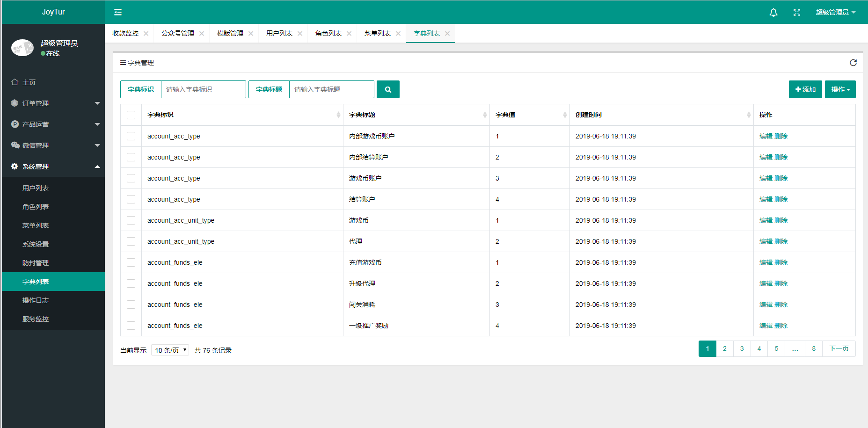The width and height of the screenshot is (868, 428).
Task: Collapse the 系统管理 sidebar menu
Action: 53,167
